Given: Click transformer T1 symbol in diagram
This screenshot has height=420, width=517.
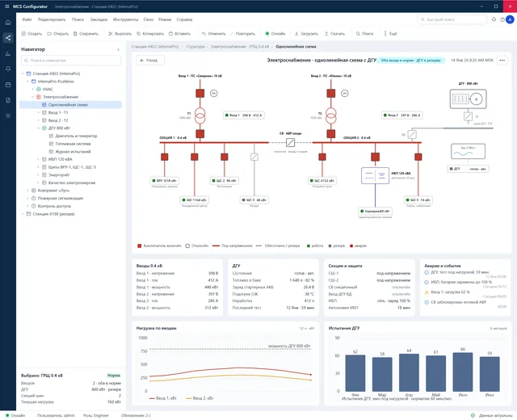Looking at the screenshot, I should pos(200,115).
